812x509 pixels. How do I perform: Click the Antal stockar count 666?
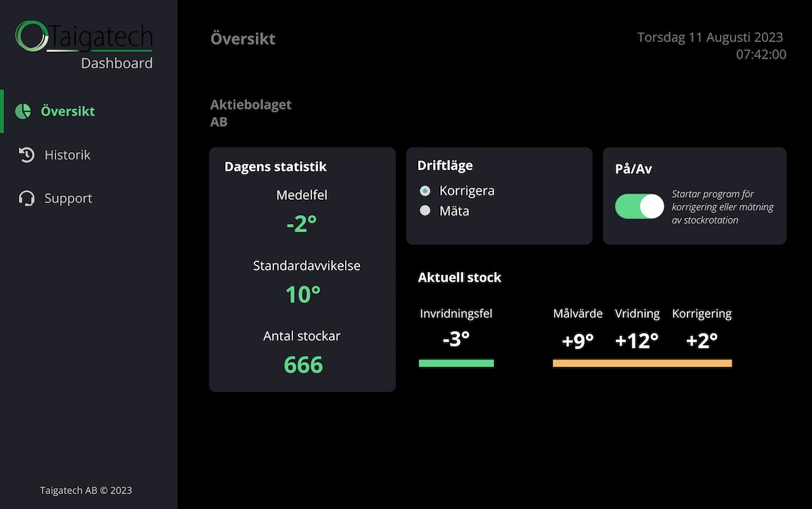[303, 365]
